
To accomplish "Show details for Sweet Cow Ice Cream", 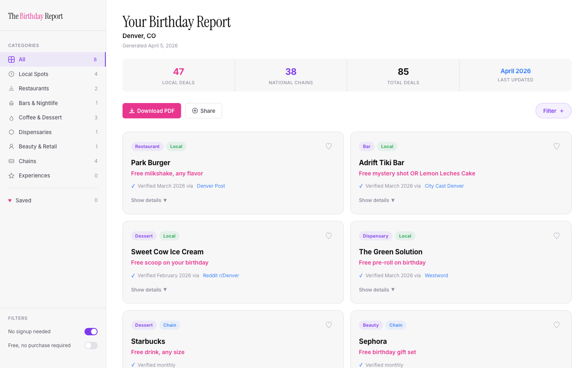I will pos(149,290).
